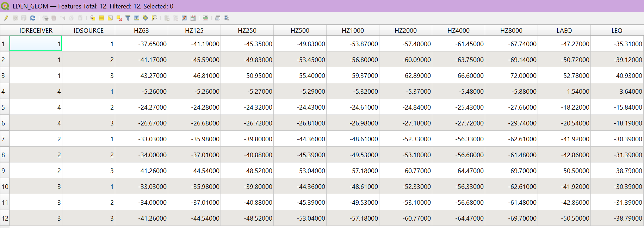This screenshot has height=228, width=644.
Task: Select row 10 via its row number
Action: click(x=5, y=186)
